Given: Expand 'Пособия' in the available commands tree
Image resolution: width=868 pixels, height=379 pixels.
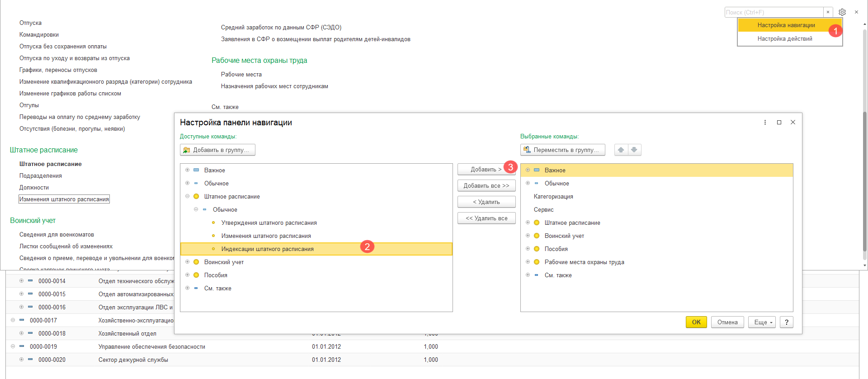Looking at the screenshot, I should click(x=187, y=275).
